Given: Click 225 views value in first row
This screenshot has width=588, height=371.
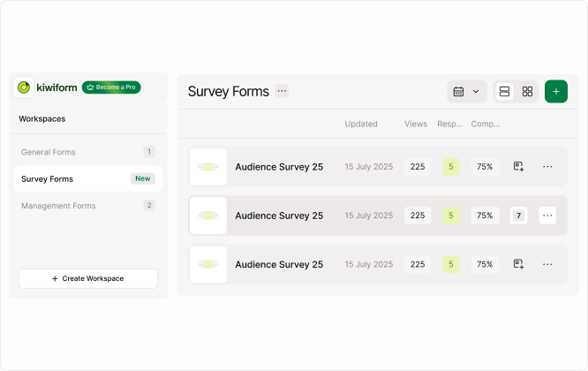Looking at the screenshot, I should tap(418, 167).
